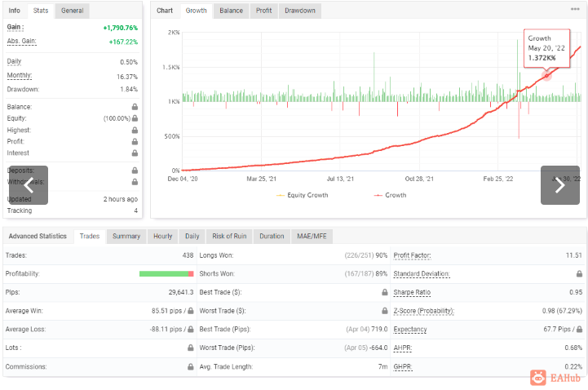
Task: Toggle the Equity Growth legend series
Action: pos(303,195)
